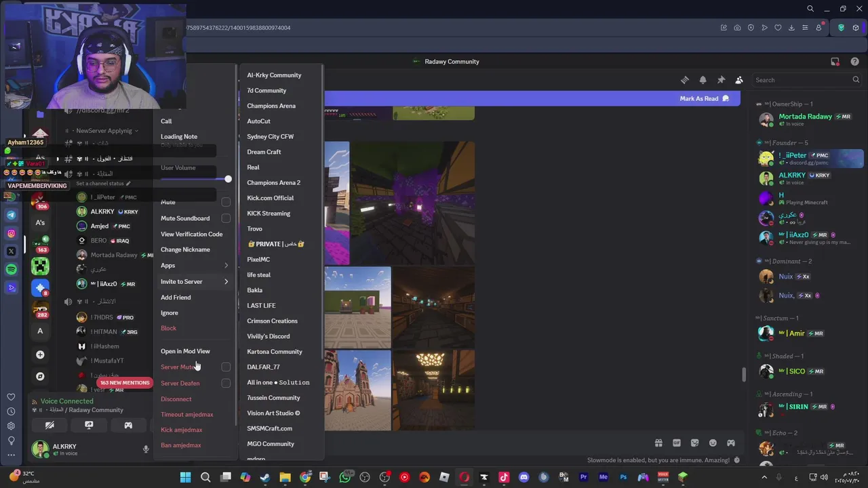This screenshot has height=488, width=868.
Task: Choose Open in Mod View
Action: (185, 351)
